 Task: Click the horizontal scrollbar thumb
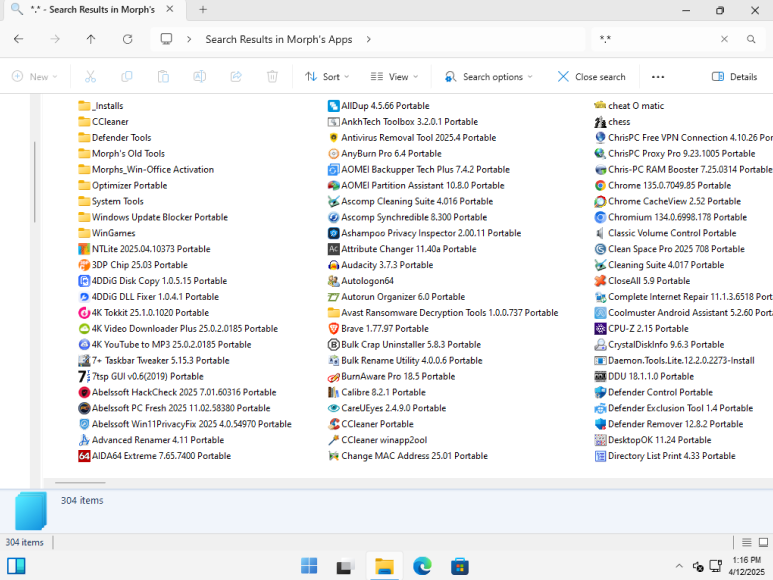click(80, 482)
